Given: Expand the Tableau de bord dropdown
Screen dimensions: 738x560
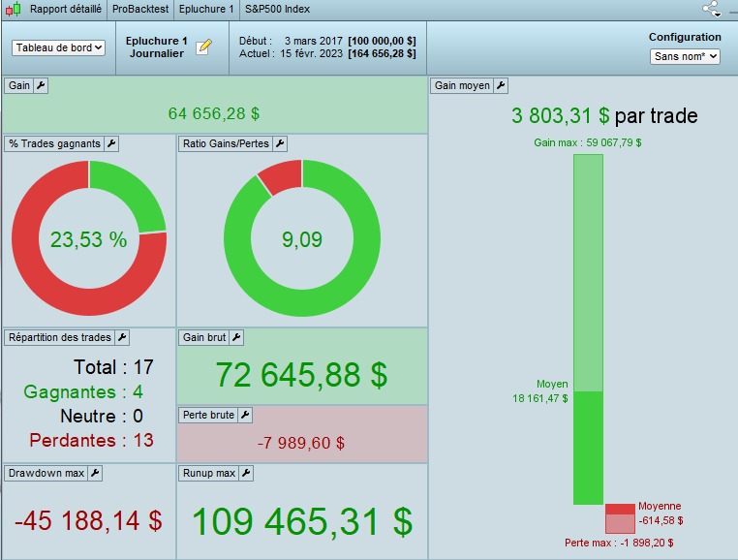Looking at the screenshot, I should [58, 47].
